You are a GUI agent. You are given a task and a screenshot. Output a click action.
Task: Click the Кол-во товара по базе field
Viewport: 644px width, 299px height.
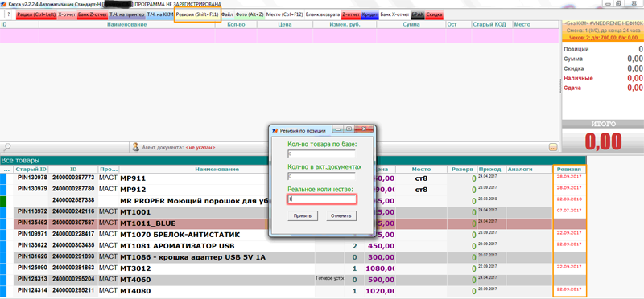click(321, 154)
